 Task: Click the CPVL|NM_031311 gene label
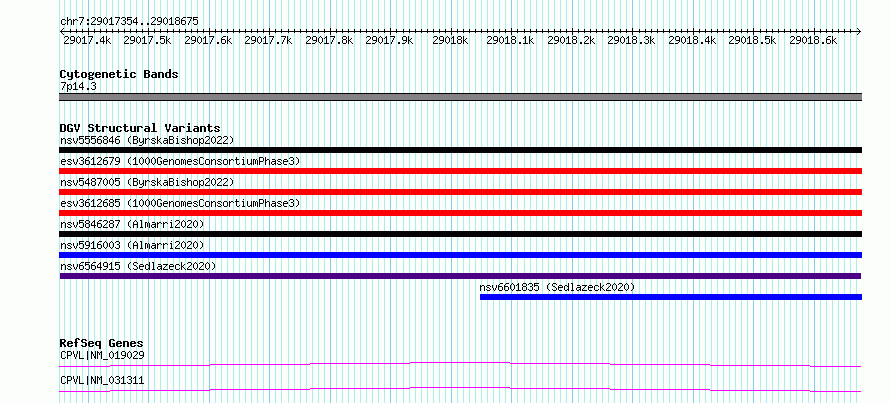pyautogui.click(x=102, y=380)
